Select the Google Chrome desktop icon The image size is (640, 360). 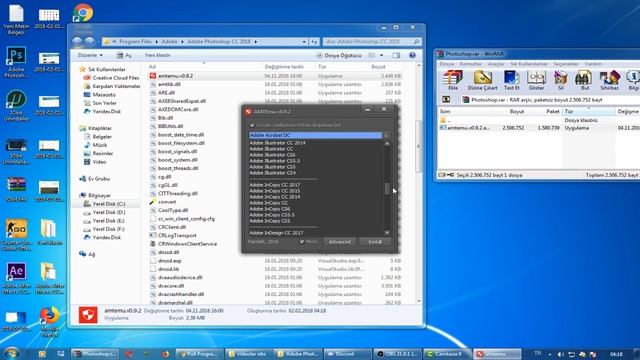click(x=83, y=13)
